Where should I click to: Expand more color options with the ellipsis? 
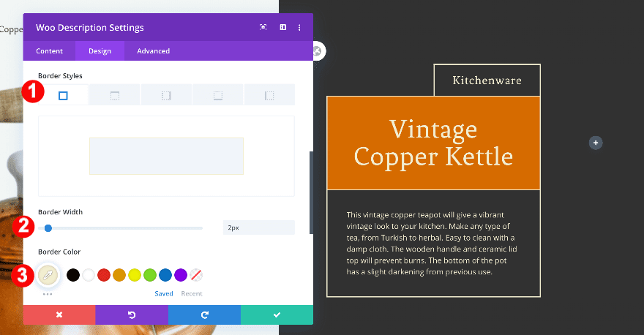(48, 294)
